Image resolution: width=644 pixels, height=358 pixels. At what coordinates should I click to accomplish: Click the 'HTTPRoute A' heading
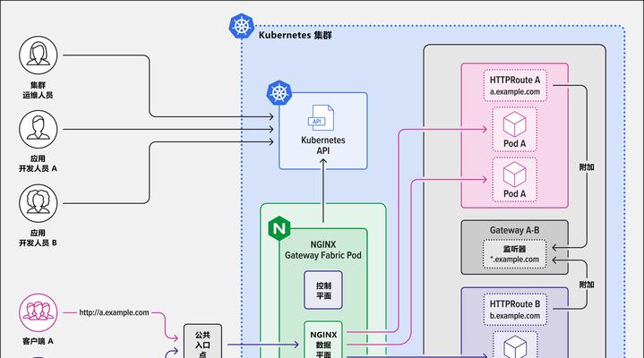515,80
